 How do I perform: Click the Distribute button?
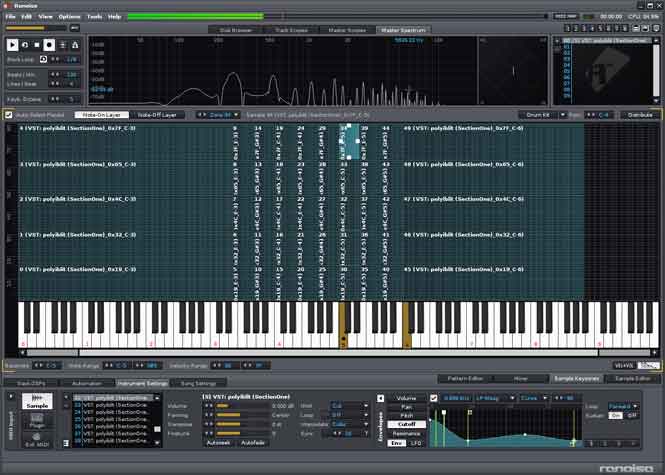pyautogui.click(x=640, y=115)
